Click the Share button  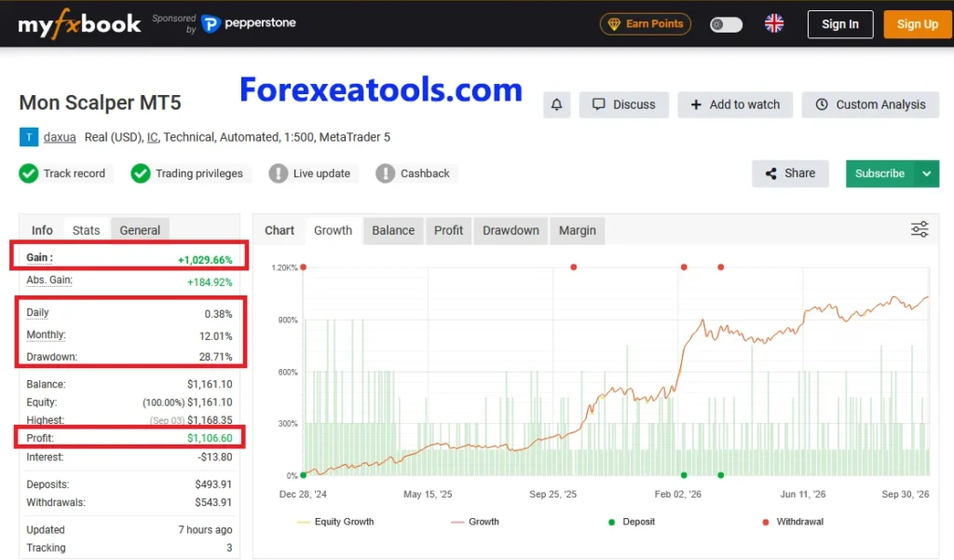(790, 173)
